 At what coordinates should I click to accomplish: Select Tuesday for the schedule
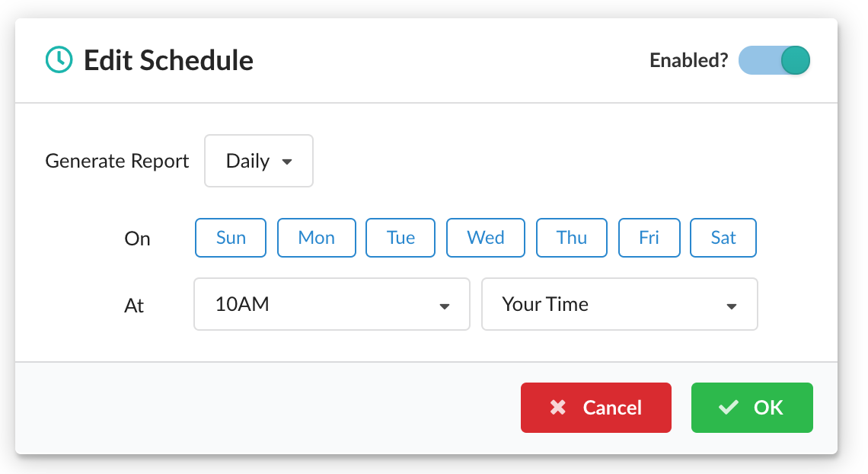[400, 238]
